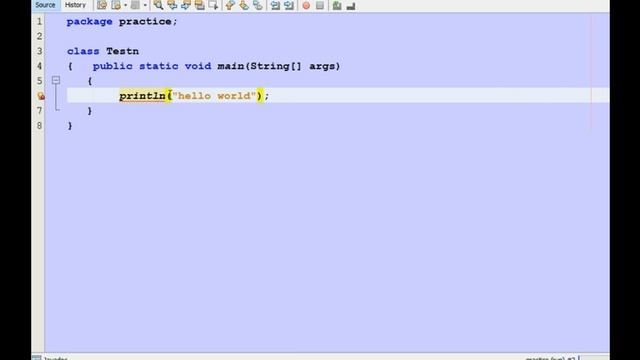Click the Shift Line Right icon
640x360 pixels.
289,5
